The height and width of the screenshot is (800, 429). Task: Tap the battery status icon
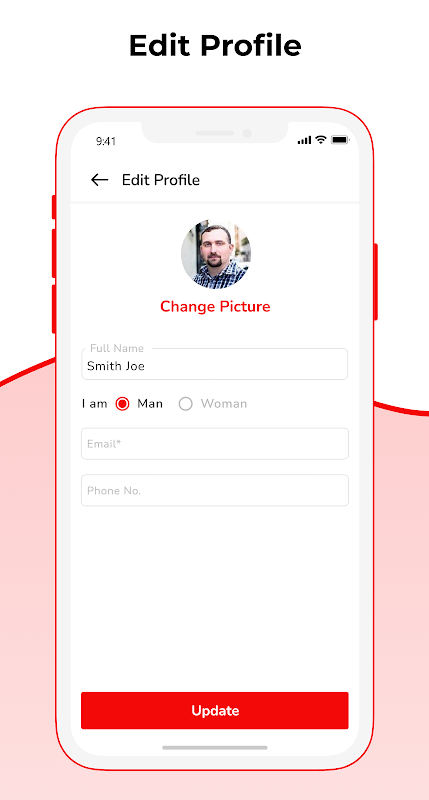[340, 140]
